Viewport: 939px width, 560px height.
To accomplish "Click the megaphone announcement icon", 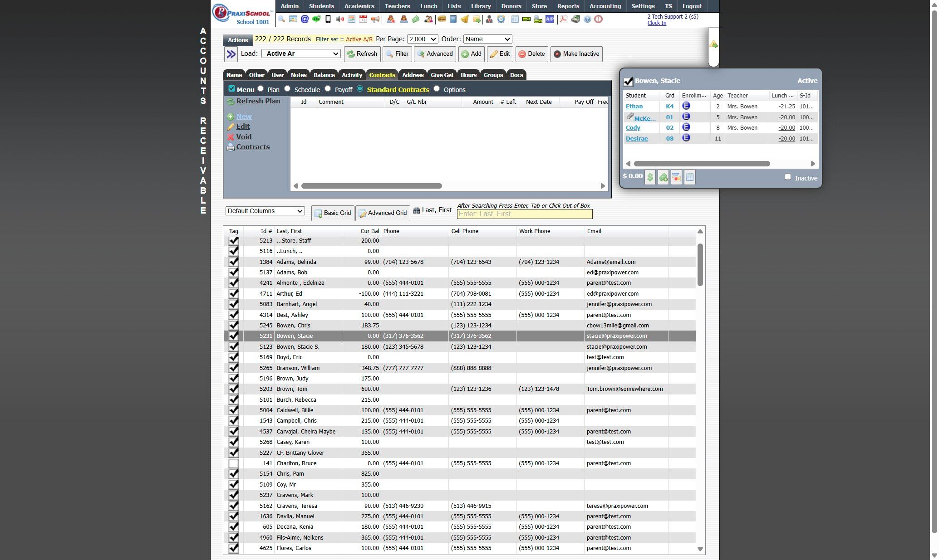I will [x=375, y=19].
